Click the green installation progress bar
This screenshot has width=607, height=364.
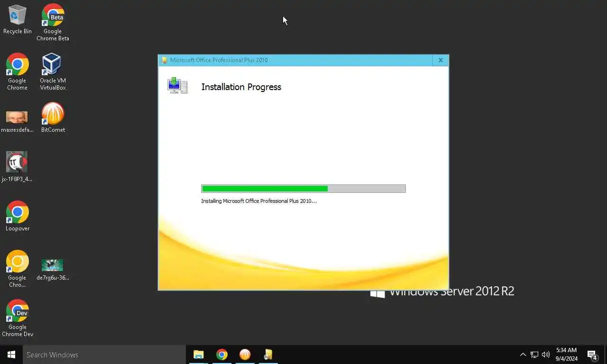point(303,189)
